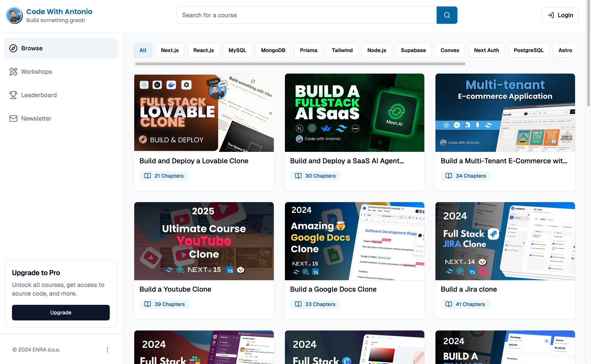The height and width of the screenshot is (364, 591).
Task: Click the © 2024 ENRA d.o.o. text
Action: 36,350
